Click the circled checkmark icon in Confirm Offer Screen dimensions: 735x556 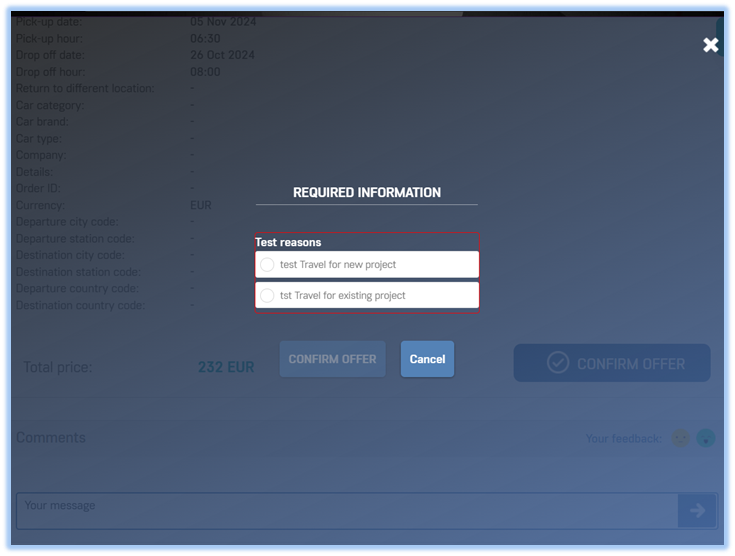tap(558, 363)
